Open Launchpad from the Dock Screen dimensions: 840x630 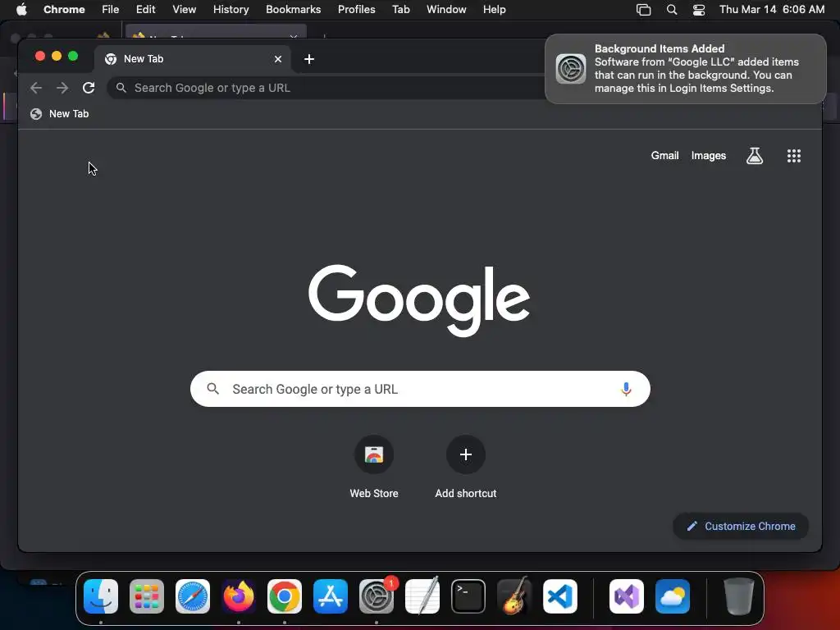click(x=147, y=596)
